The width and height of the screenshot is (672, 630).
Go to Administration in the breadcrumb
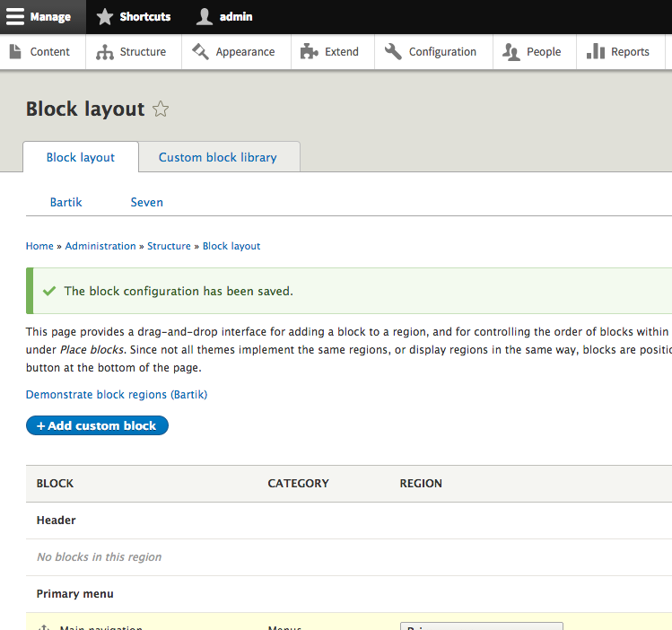coord(100,246)
